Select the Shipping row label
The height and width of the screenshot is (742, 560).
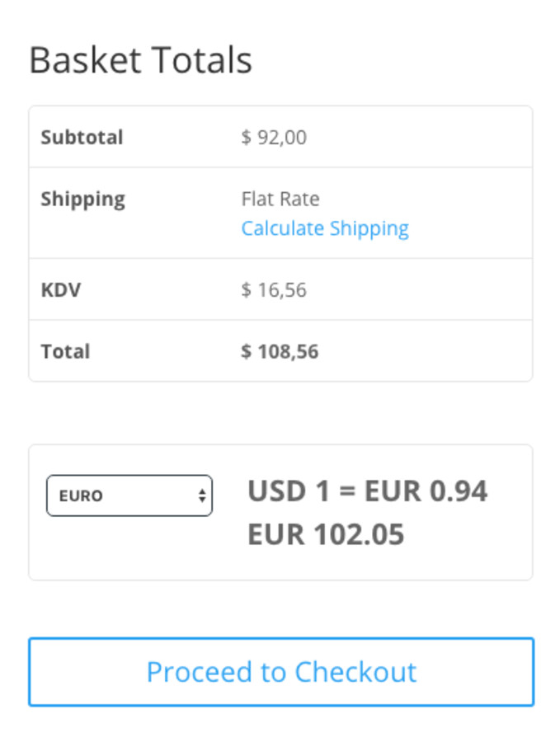click(82, 199)
